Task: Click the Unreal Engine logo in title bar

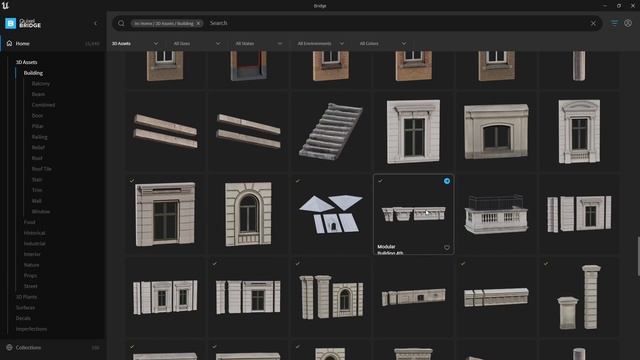Action: (x=5, y=5)
